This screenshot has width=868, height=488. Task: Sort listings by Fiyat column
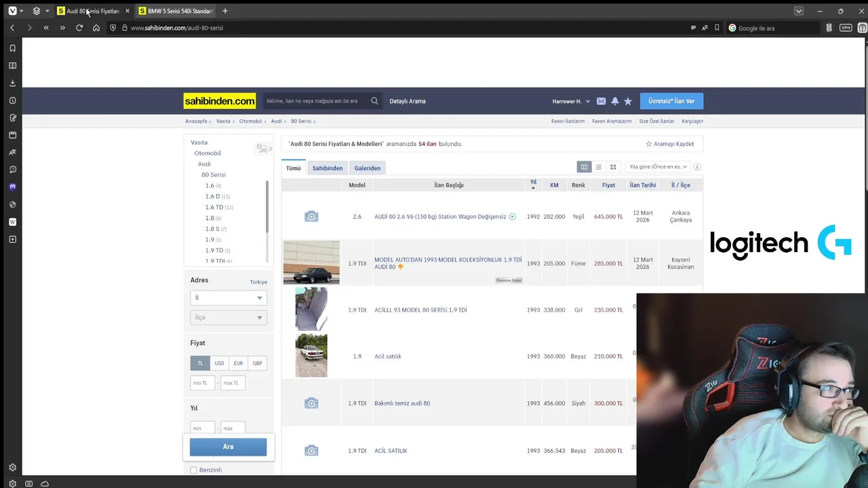608,185
